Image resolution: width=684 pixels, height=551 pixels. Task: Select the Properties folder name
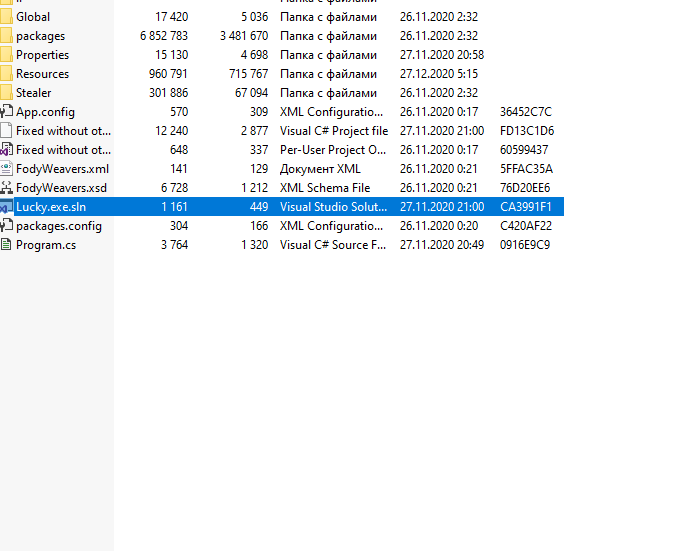coord(42,55)
